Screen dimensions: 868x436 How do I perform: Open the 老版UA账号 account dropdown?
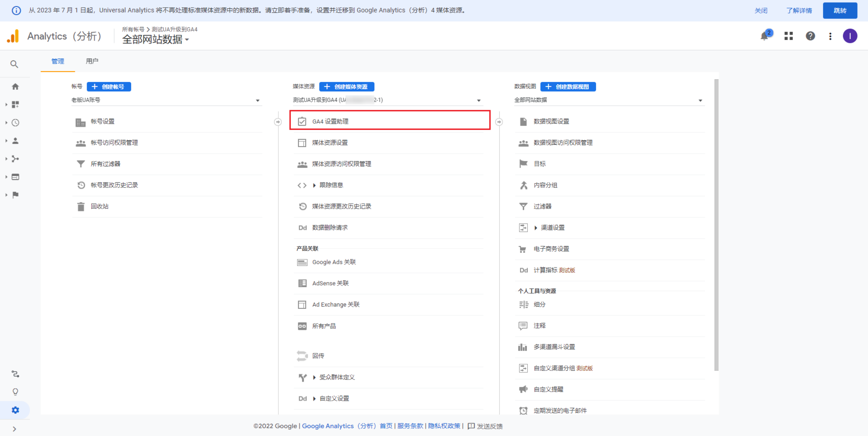click(167, 100)
